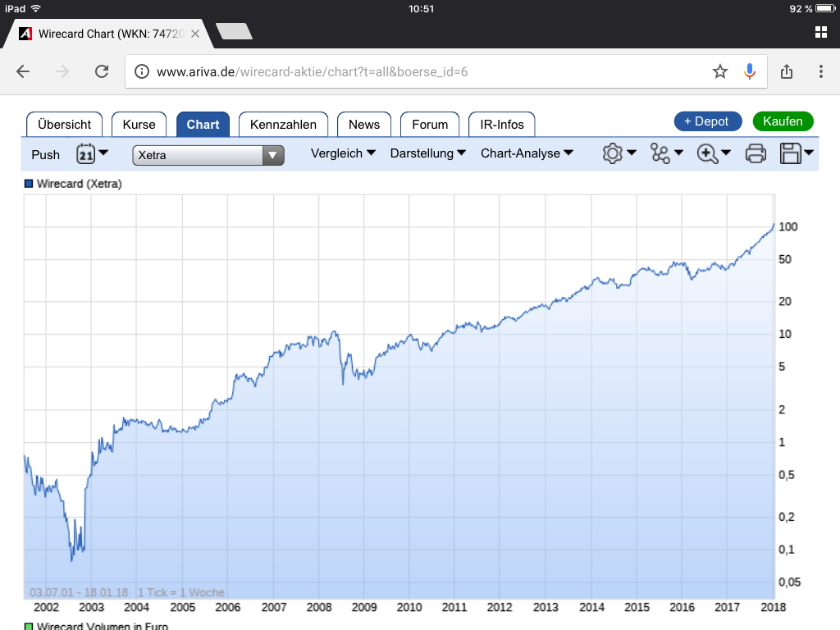Add Wirecard to Depot
Image resolution: width=840 pixels, height=630 pixels.
click(x=708, y=121)
